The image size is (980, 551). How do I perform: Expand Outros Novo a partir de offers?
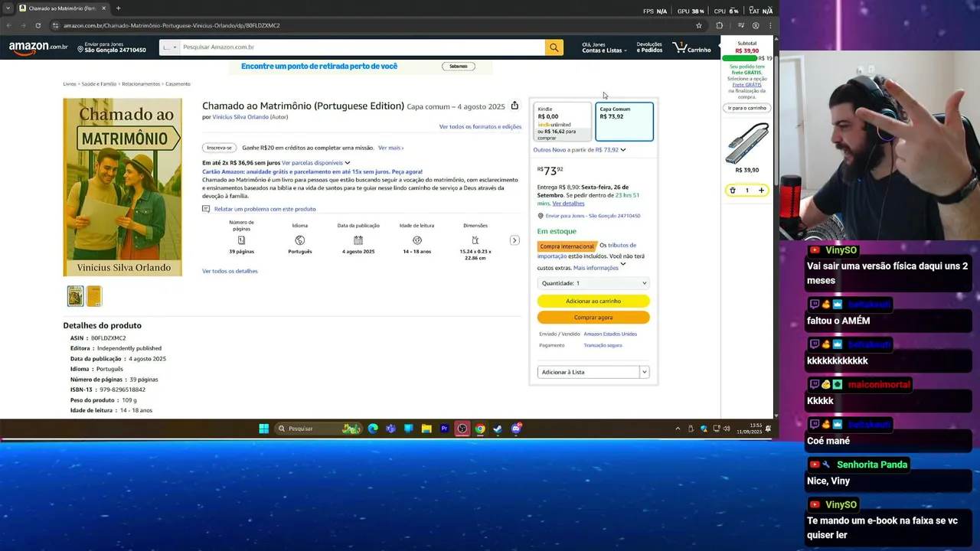580,150
